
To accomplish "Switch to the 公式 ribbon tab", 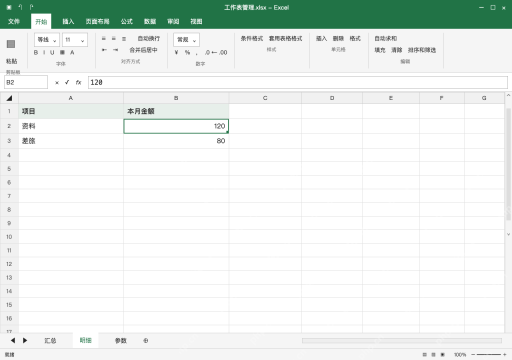I will click(x=127, y=22).
